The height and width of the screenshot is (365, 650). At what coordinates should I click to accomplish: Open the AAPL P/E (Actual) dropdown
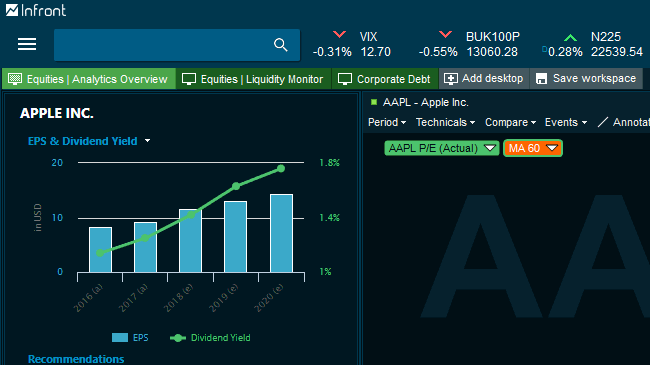(441, 148)
